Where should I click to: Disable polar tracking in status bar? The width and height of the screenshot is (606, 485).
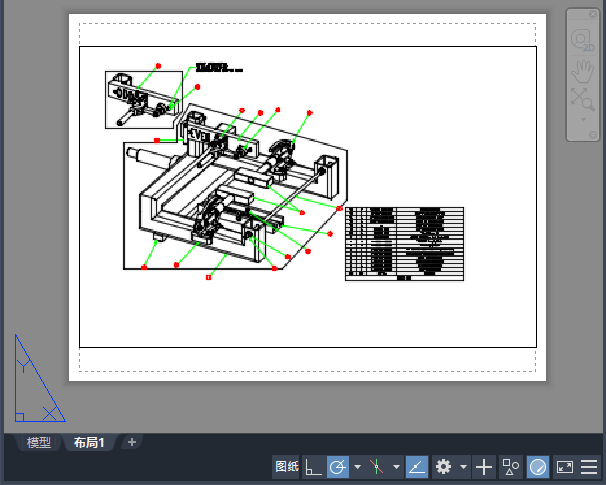337,467
